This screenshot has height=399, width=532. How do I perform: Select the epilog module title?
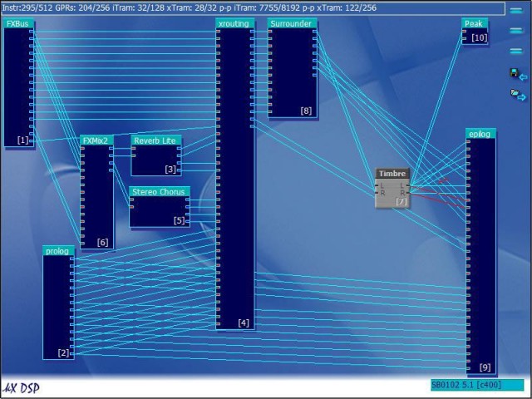tap(480, 134)
